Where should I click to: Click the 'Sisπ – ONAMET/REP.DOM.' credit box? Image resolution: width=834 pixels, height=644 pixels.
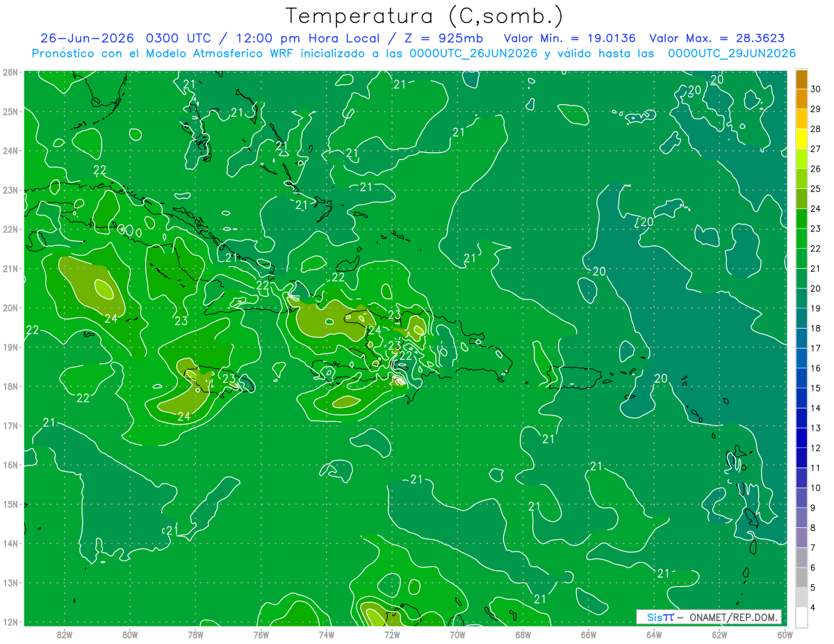coord(709,617)
